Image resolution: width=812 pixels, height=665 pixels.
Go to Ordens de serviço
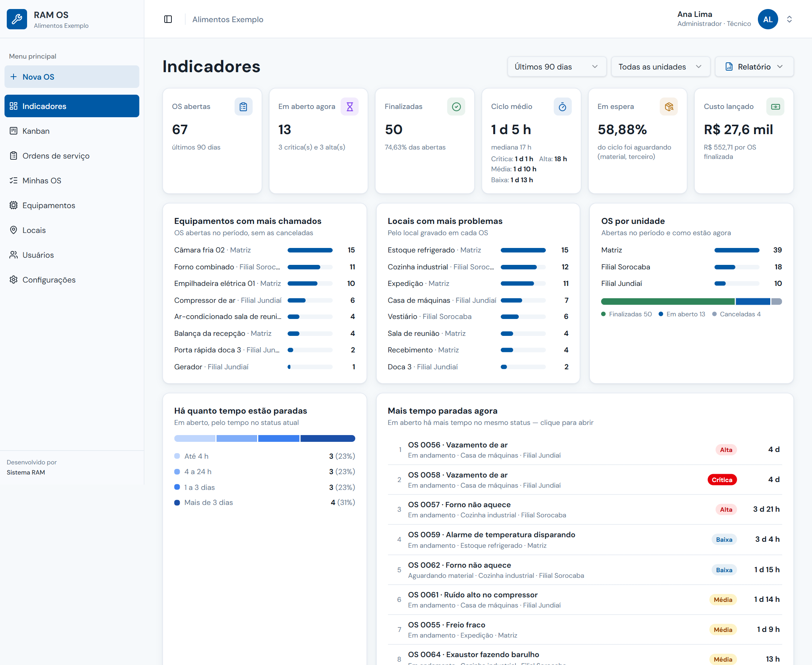coord(72,156)
